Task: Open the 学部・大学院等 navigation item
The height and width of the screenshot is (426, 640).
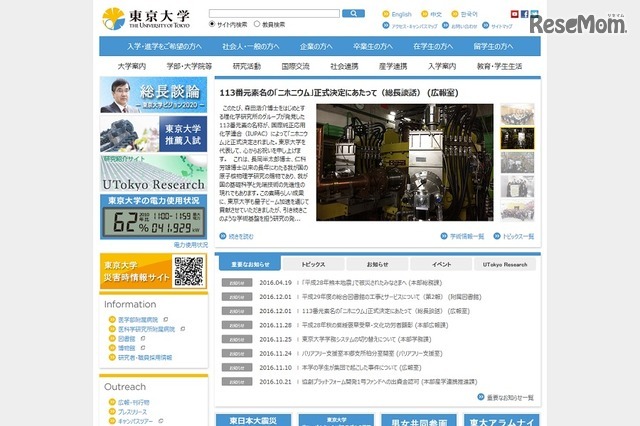Action: [x=189, y=66]
